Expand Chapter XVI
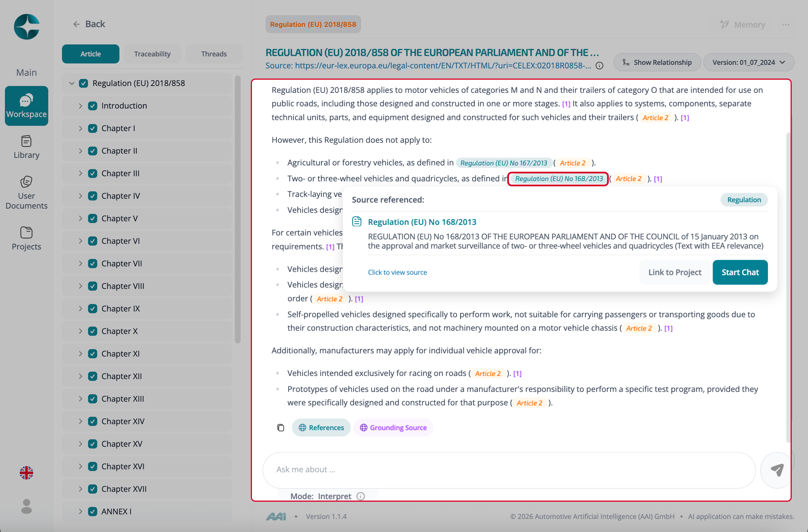Image resolution: width=808 pixels, height=532 pixels. (81, 466)
